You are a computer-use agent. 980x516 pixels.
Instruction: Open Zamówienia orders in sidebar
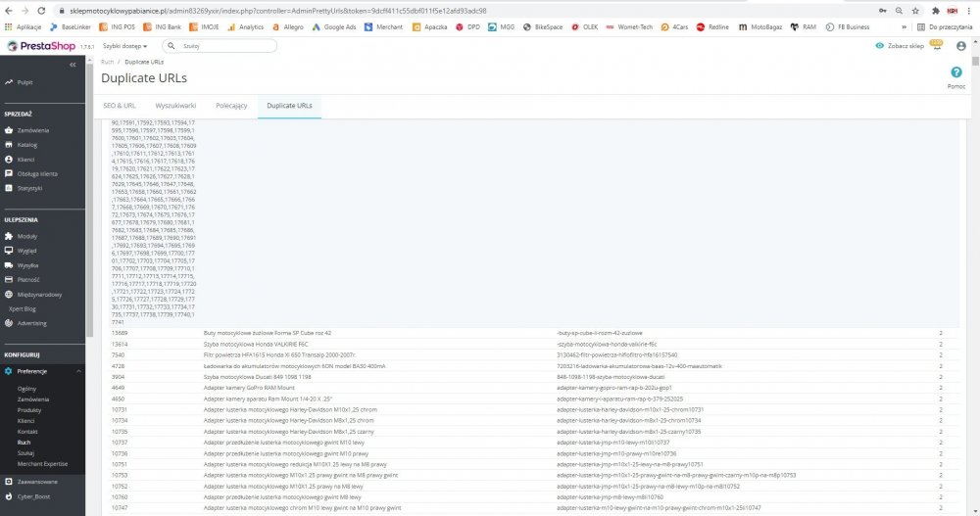pyautogui.click(x=32, y=130)
